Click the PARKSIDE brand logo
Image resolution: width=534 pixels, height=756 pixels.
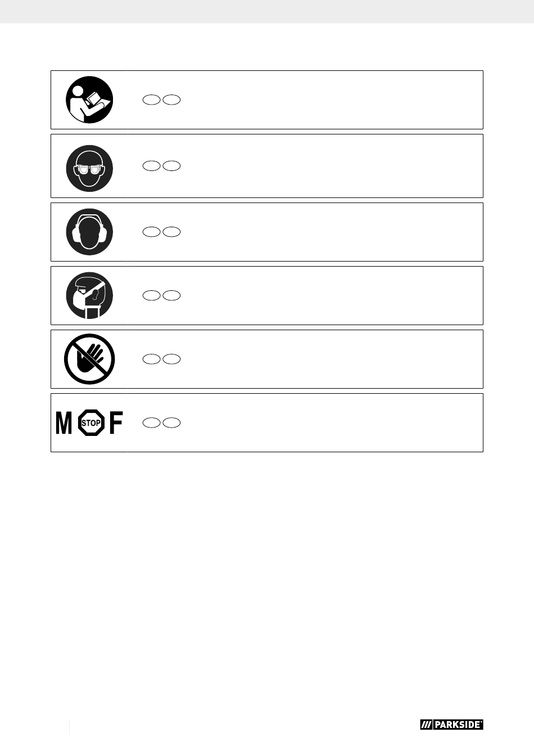click(451, 724)
